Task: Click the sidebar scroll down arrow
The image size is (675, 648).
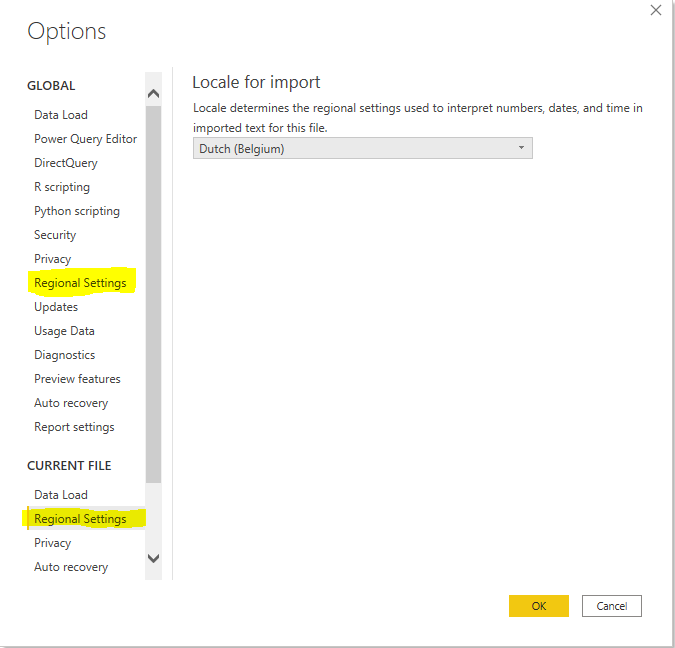Action: (x=153, y=558)
